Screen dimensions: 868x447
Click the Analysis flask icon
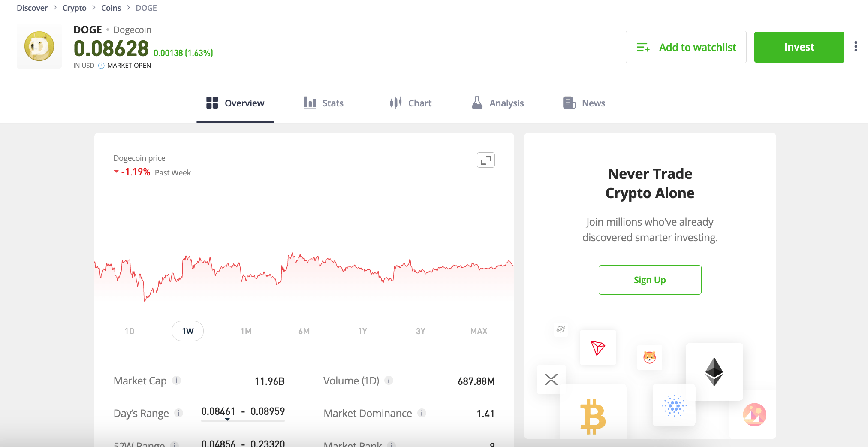click(x=476, y=103)
